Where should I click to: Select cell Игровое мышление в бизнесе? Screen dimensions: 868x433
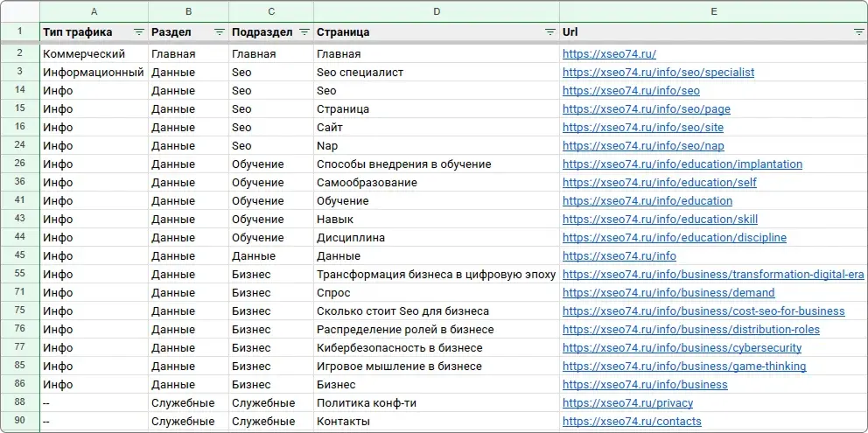pyautogui.click(x=437, y=367)
